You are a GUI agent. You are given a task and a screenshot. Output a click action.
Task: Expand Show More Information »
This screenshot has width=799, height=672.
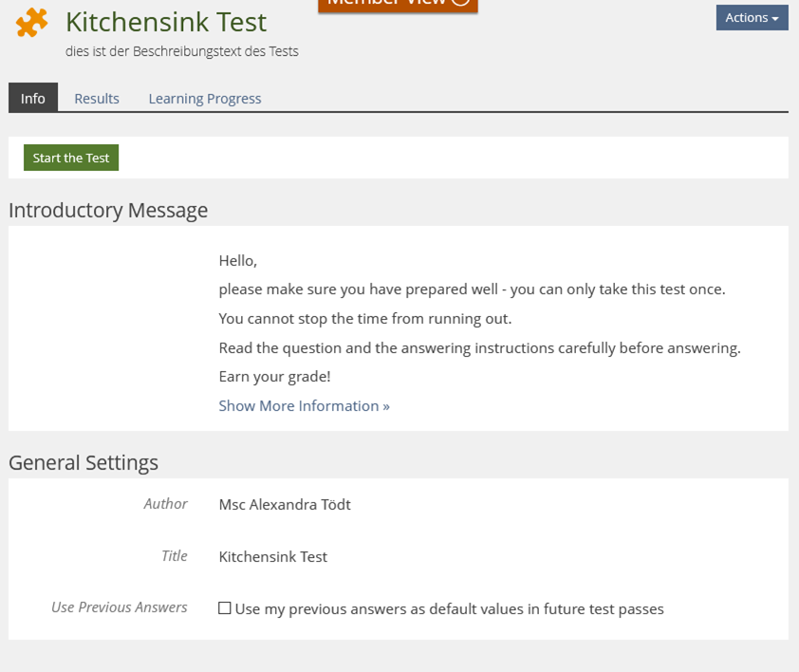[x=304, y=406]
